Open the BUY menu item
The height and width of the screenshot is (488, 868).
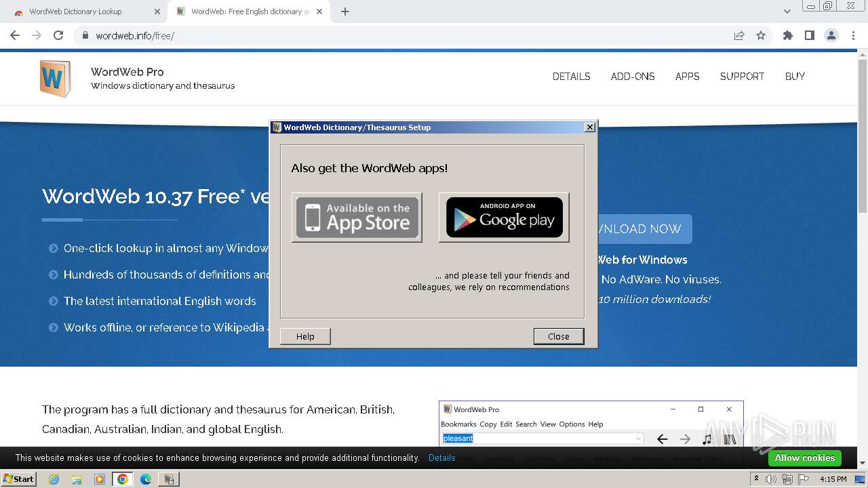[795, 77]
